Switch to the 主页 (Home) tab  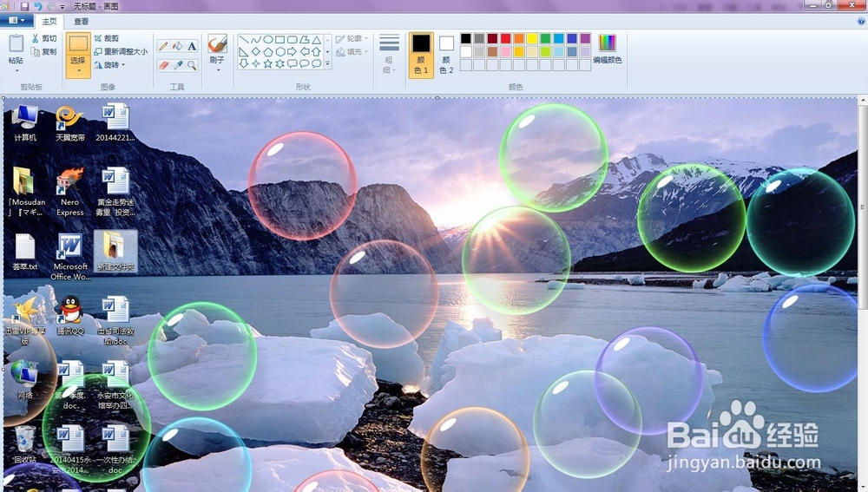pos(49,21)
